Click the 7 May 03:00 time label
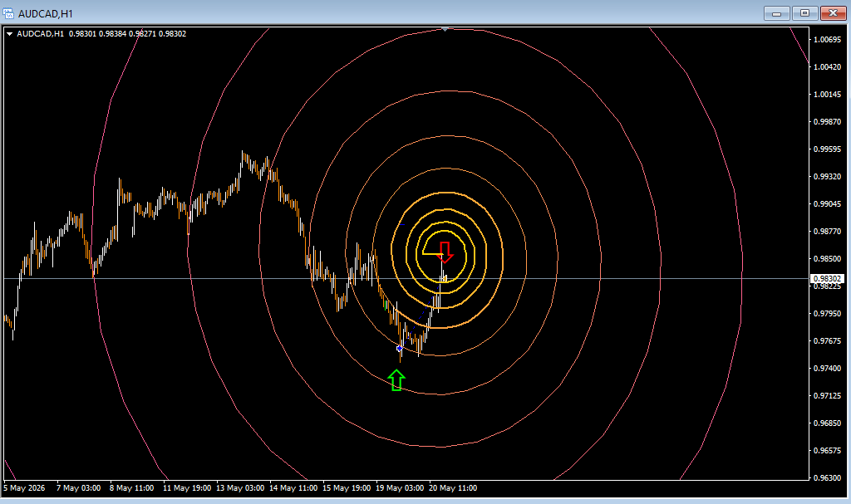Image resolution: width=851 pixels, height=504 pixels. (79, 487)
